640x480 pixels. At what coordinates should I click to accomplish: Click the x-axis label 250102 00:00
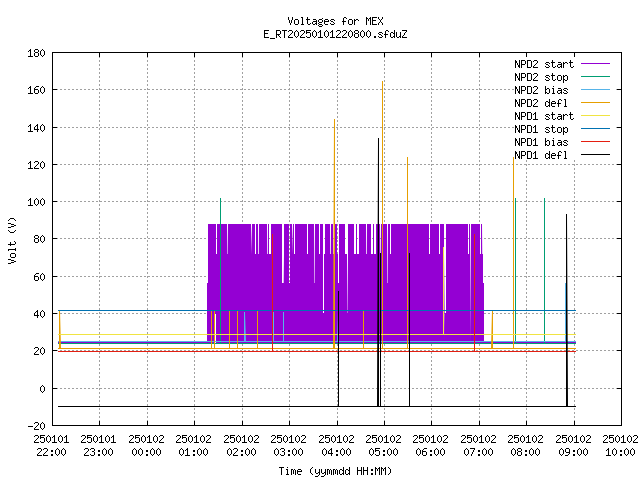click(x=147, y=446)
